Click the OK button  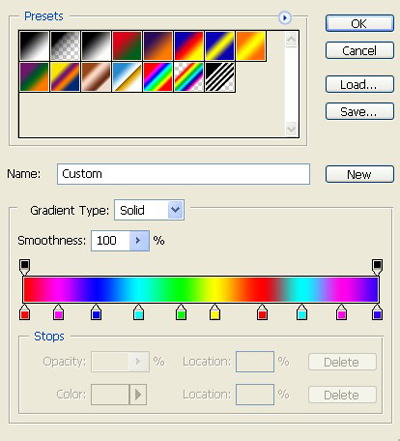(360, 23)
